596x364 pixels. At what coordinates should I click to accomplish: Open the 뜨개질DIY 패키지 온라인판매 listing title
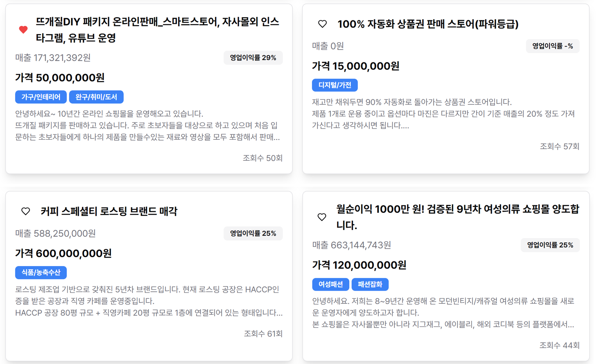tap(157, 29)
